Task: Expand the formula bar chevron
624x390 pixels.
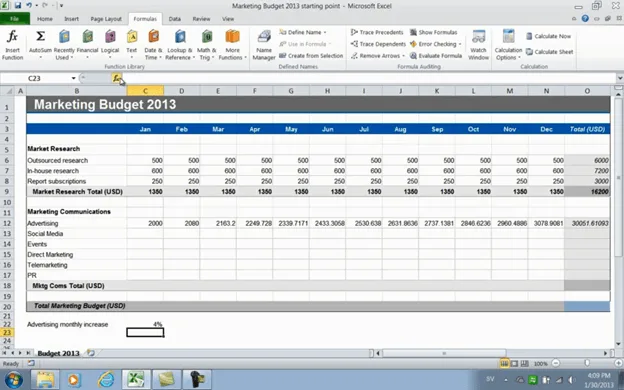Action: point(620,78)
